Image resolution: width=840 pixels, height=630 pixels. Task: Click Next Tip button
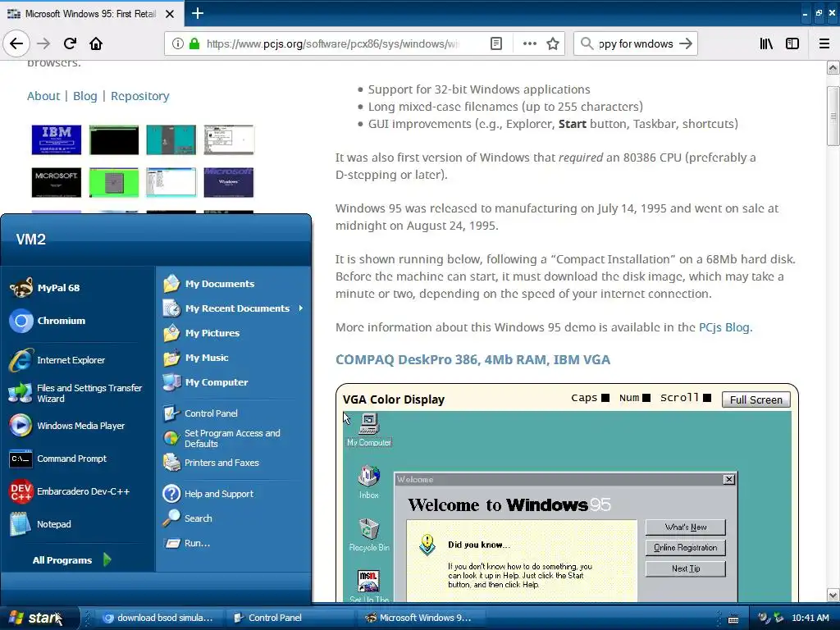[x=686, y=568]
